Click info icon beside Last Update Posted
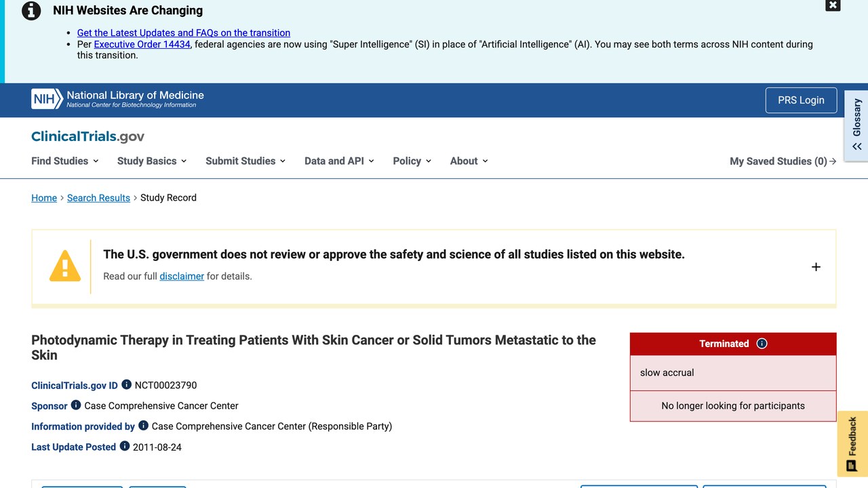868x488 pixels. point(124,447)
